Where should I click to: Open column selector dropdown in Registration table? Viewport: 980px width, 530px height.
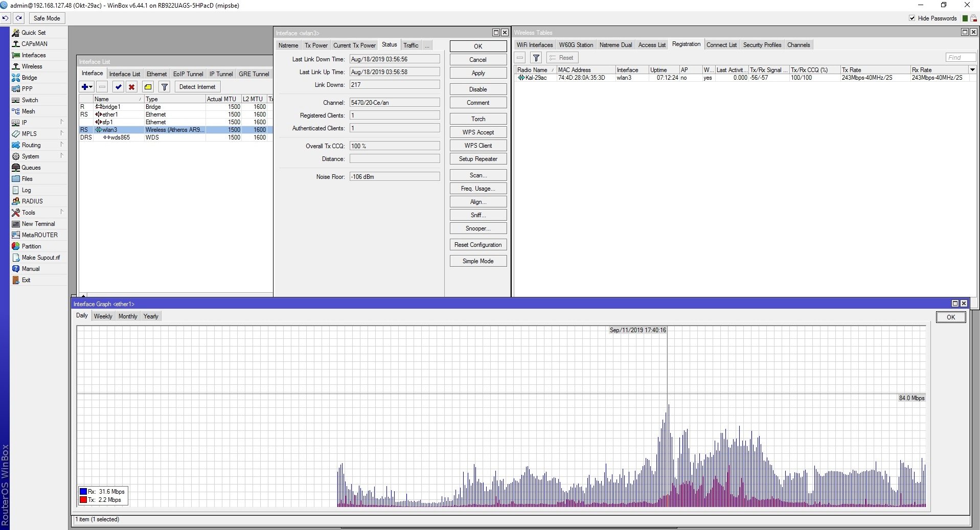point(972,70)
